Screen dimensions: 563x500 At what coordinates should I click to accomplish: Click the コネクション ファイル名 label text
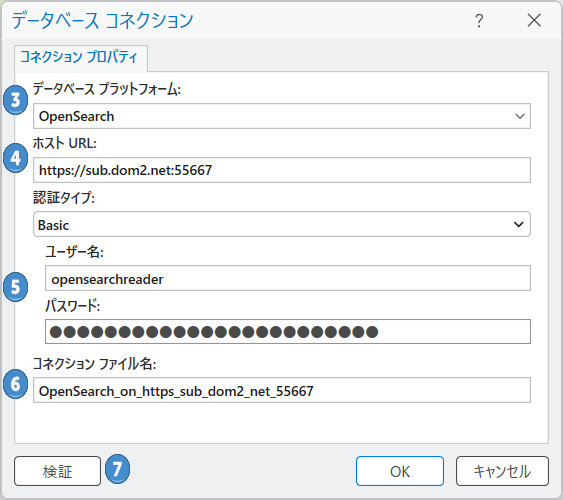click(94, 364)
